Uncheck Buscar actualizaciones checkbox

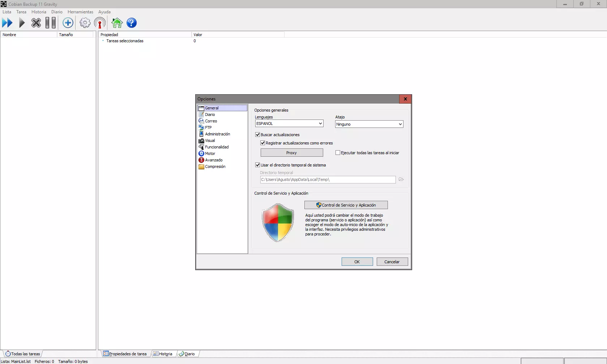click(x=258, y=135)
